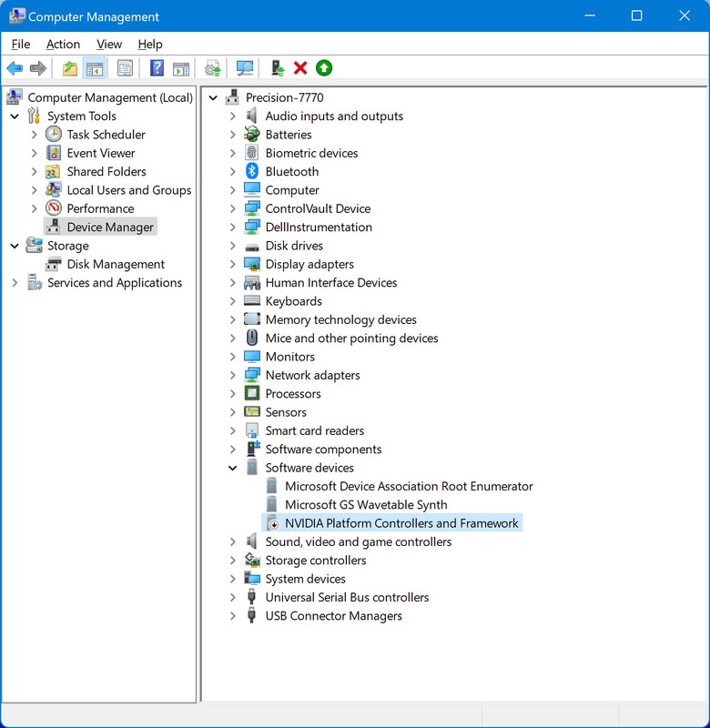This screenshot has height=728, width=710.
Task: Click the Universal Serial Bus controllers plug icon
Action: (x=252, y=597)
